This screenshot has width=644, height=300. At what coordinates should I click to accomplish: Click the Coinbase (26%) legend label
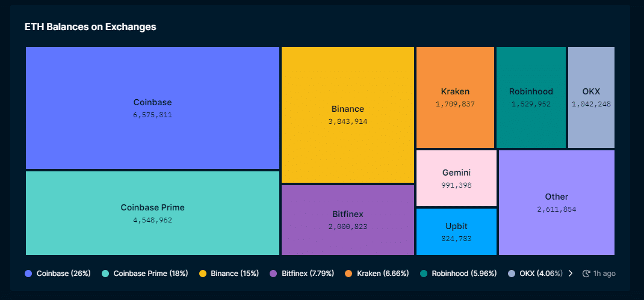[64, 274]
